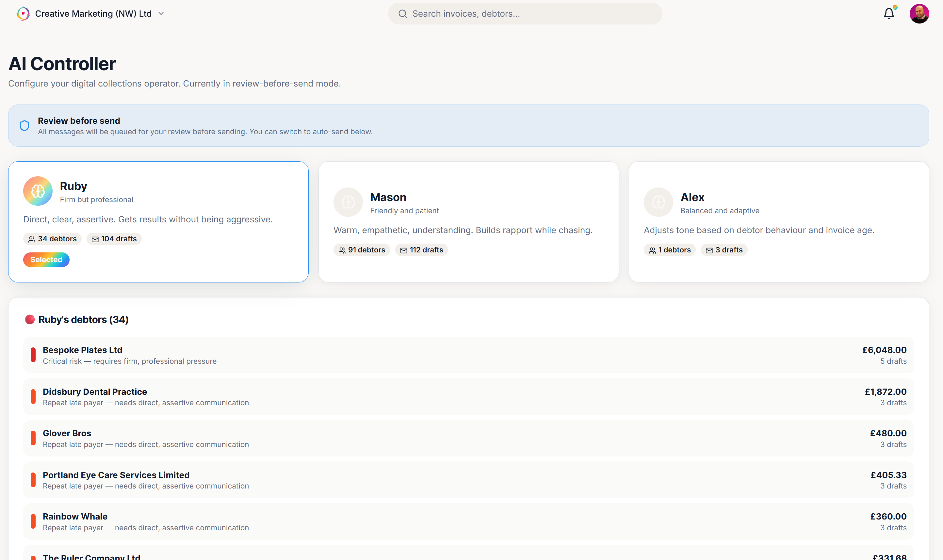
Task: Click the shield icon in the review banner
Action: click(x=24, y=125)
